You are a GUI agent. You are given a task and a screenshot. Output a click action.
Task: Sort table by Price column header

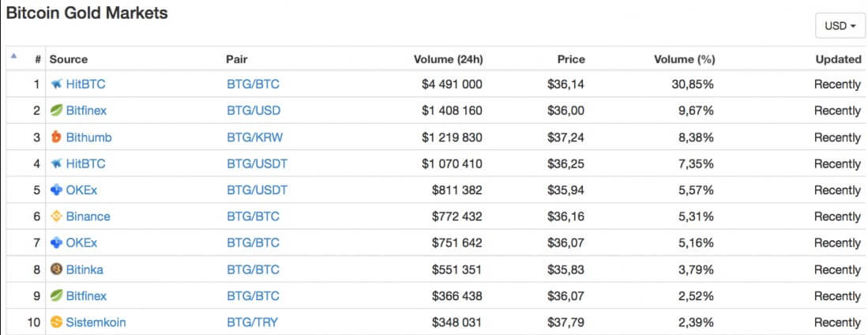point(571,59)
